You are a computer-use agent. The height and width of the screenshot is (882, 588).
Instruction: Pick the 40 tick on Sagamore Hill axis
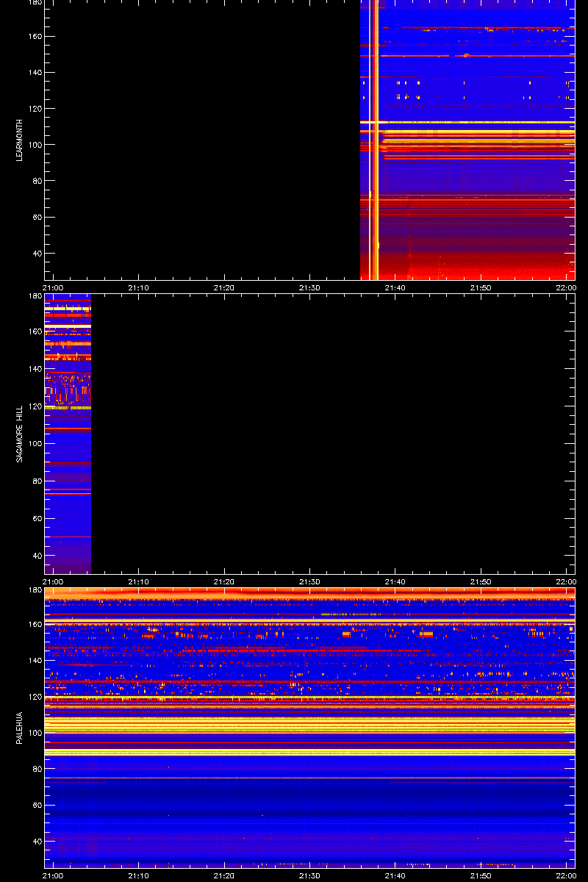point(37,556)
